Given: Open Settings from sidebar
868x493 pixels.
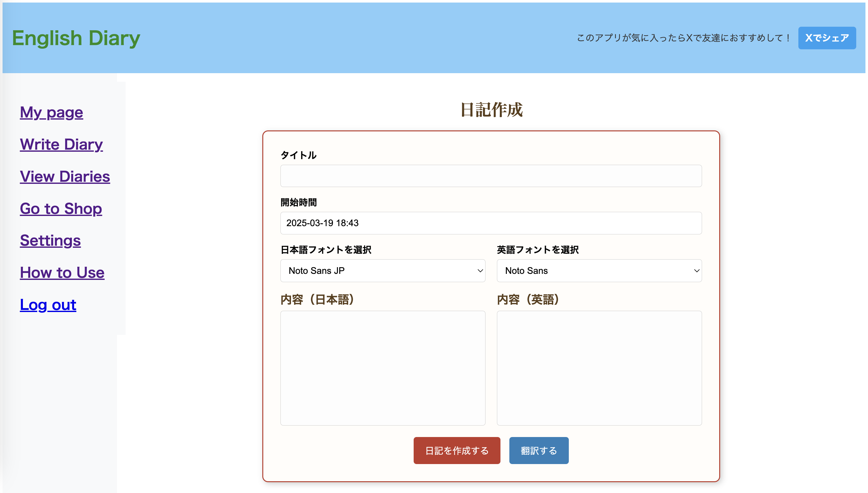Looking at the screenshot, I should click(x=51, y=240).
